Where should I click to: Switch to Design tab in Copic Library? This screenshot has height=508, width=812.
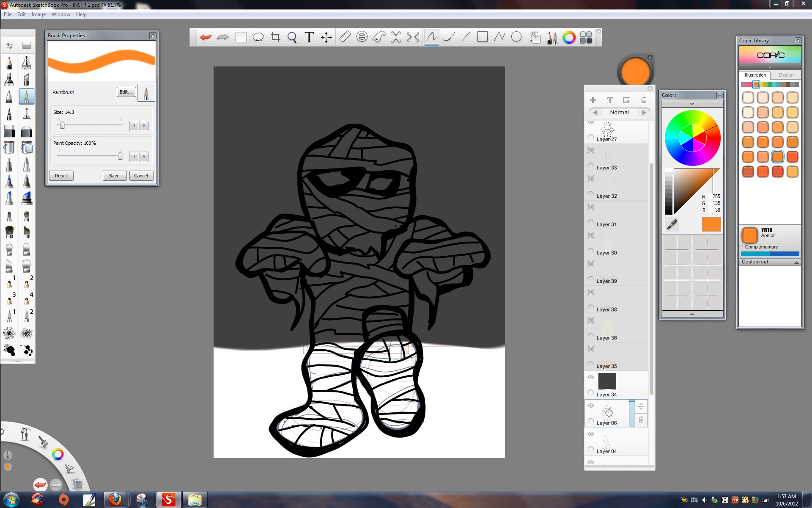click(x=786, y=75)
